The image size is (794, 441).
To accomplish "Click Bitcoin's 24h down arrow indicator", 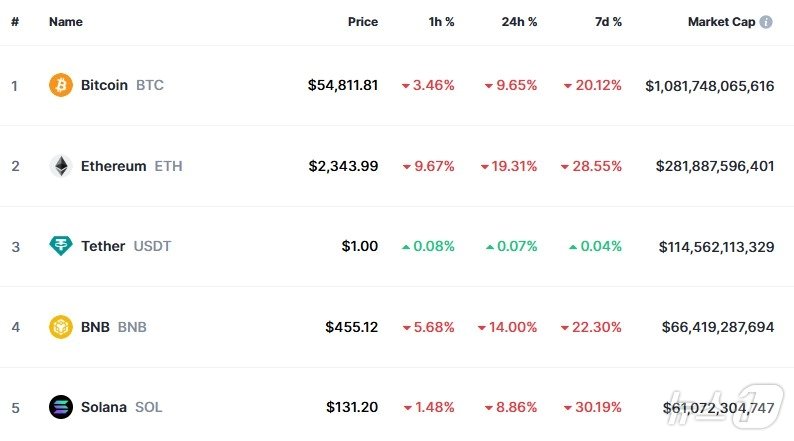I will (489, 86).
